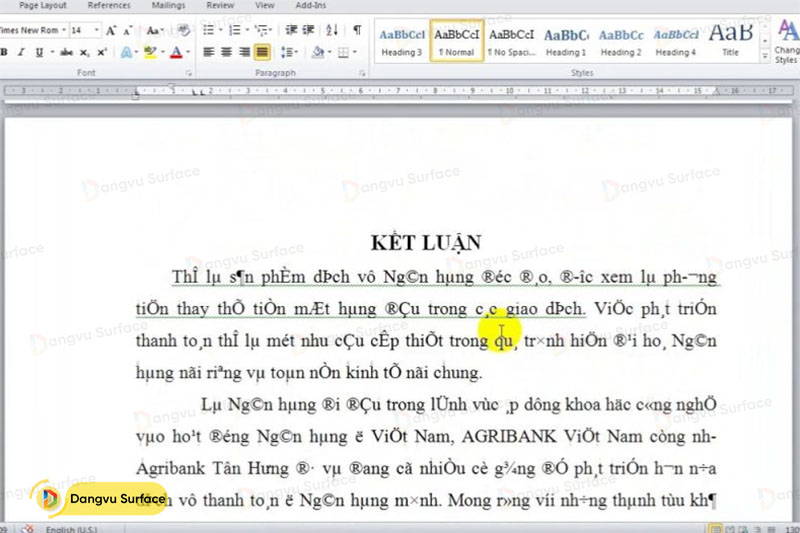The width and height of the screenshot is (800, 533).
Task: Expand the Styles gallery More arrow
Action: [765, 57]
